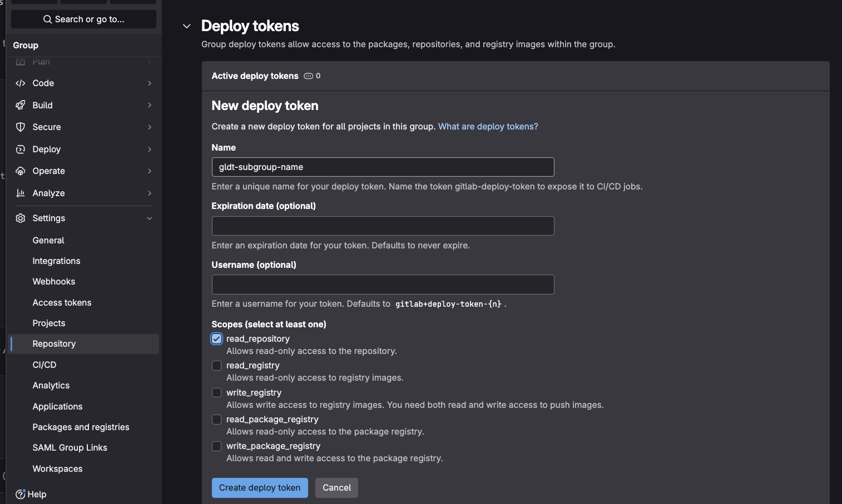Collapse the Deploy tokens section
Viewport: 842px width, 504px height.
tap(186, 26)
